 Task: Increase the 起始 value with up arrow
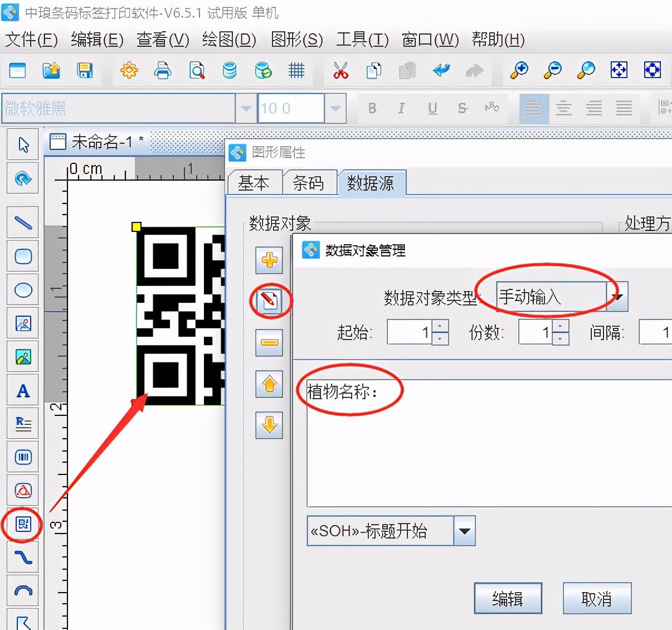pyautogui.click(x=440, y=326)
